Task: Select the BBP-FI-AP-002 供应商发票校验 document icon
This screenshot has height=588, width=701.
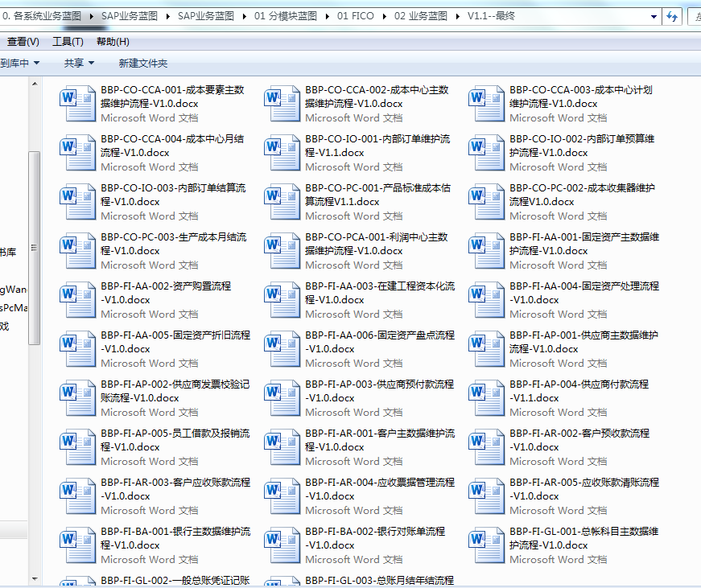Action: point(78,398)
